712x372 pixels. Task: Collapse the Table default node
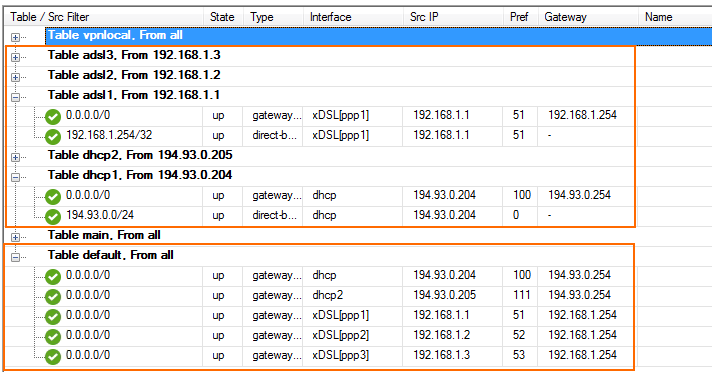15,257
